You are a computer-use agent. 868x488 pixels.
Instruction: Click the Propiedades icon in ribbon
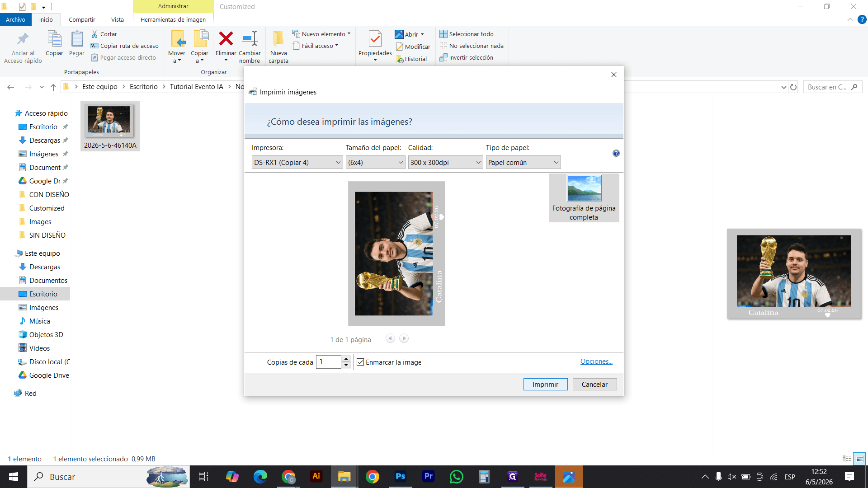375,39
